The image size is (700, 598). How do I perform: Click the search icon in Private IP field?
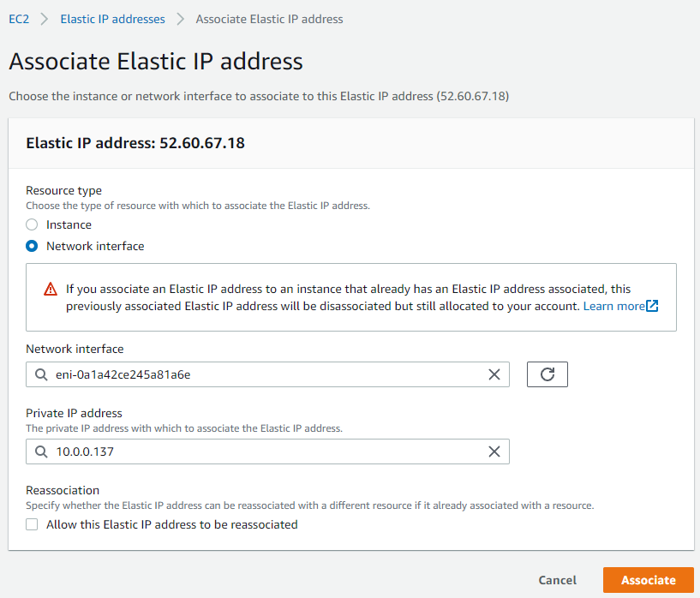coord(41,451)
